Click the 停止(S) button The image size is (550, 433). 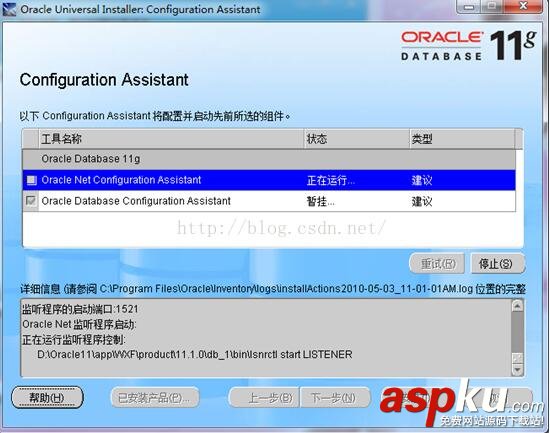(497, 263)
